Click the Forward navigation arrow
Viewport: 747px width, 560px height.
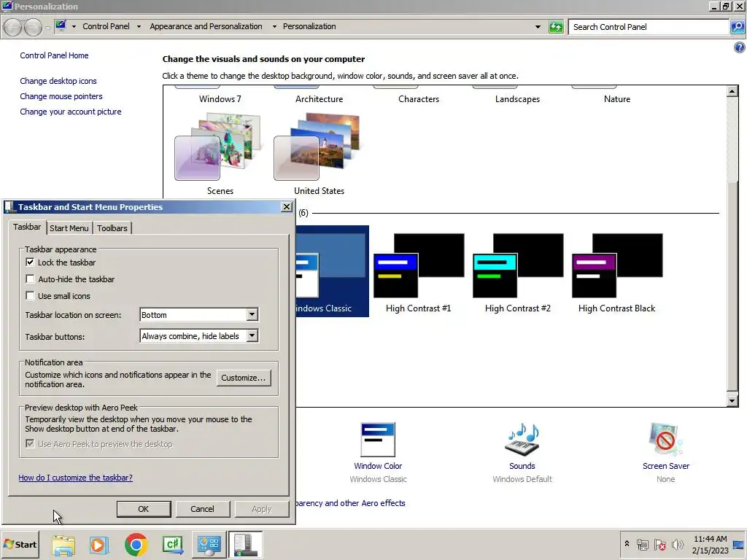point(33,27)
